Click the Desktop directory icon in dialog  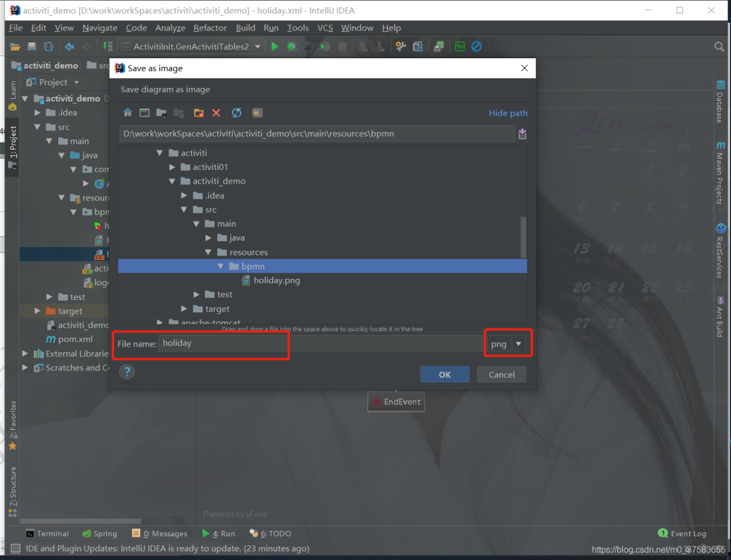tap(145, 113)
